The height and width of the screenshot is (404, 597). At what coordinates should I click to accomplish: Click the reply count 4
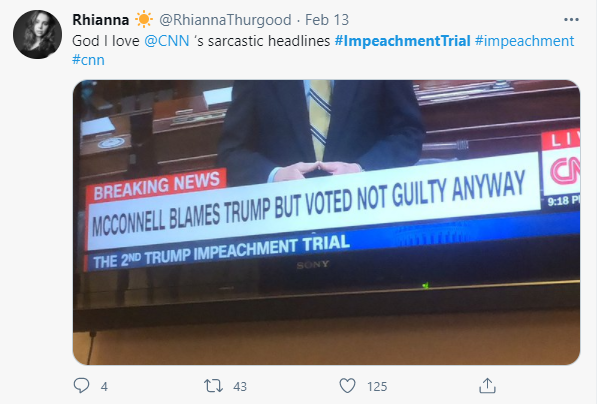click(104, 387)
